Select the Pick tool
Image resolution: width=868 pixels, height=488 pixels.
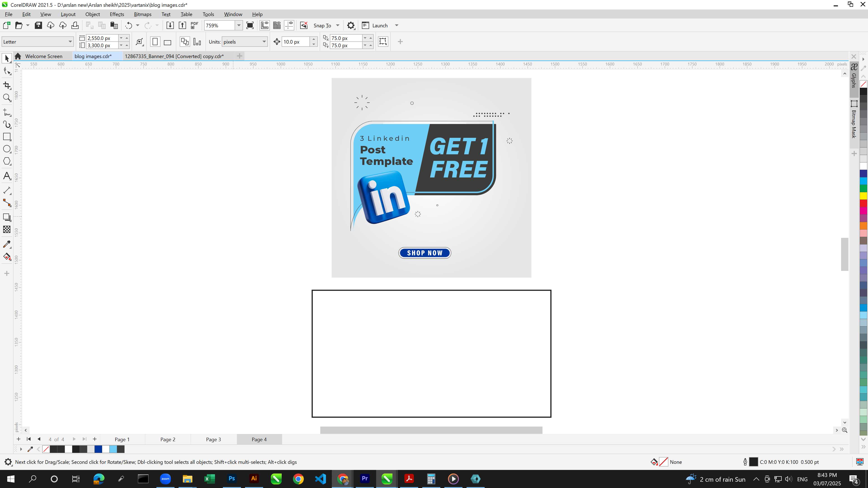tap(7, 59)
